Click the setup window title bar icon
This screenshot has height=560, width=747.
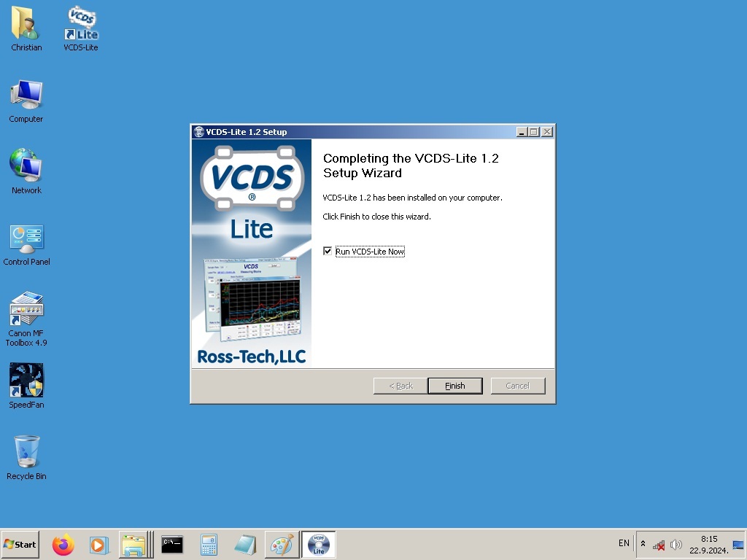tap(198, 132)
